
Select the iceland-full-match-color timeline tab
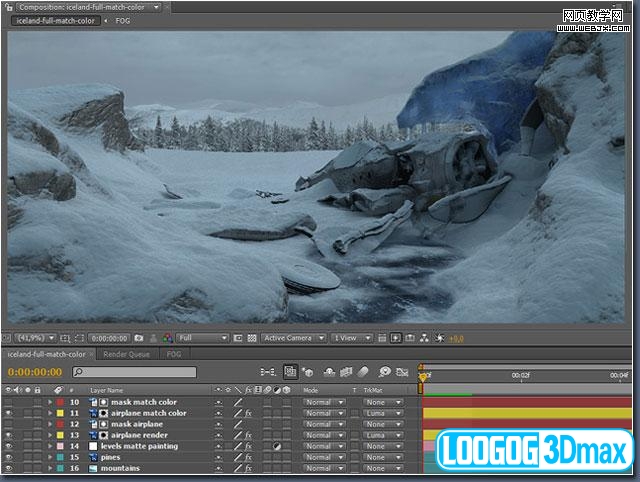click(x=47, y=354)
